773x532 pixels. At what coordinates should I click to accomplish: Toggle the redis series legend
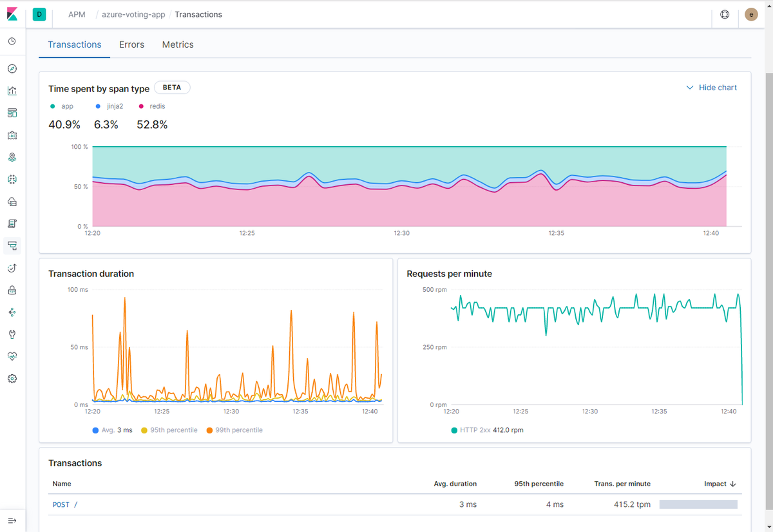tap(151, 106)
